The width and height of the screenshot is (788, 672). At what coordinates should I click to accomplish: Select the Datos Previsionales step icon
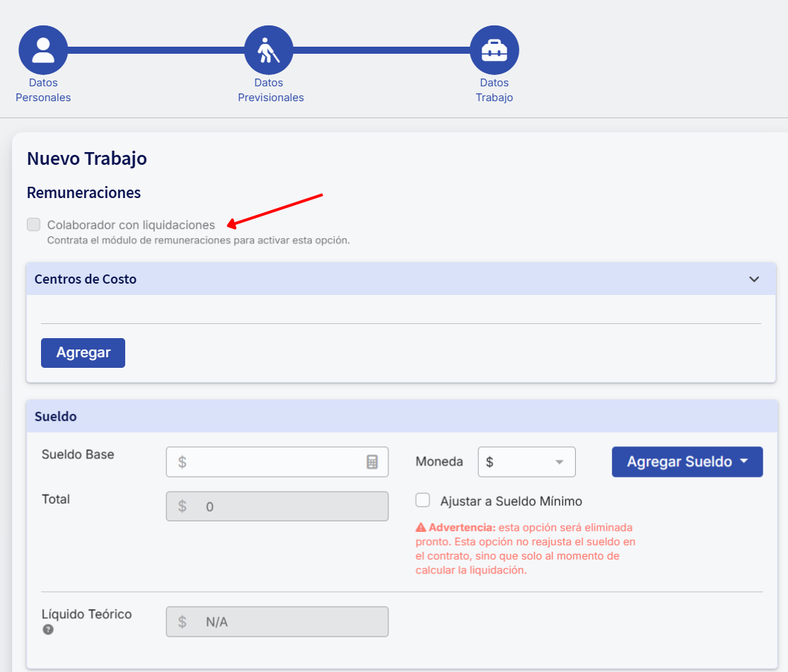click(269, 50)
